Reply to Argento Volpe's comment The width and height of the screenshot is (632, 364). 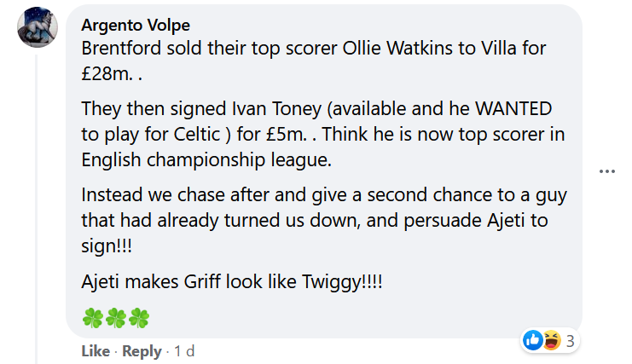pos(142,351)
